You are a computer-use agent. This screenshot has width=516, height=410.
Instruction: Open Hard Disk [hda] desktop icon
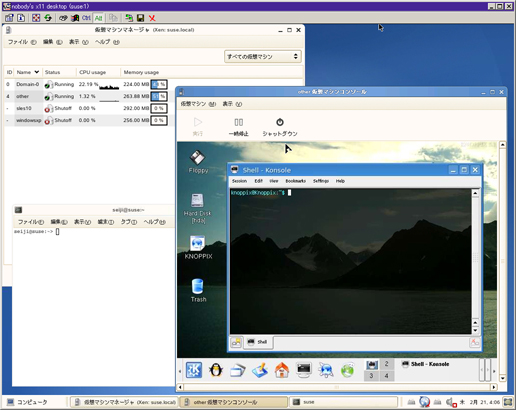pyautogui.click(x=197, y=208)
